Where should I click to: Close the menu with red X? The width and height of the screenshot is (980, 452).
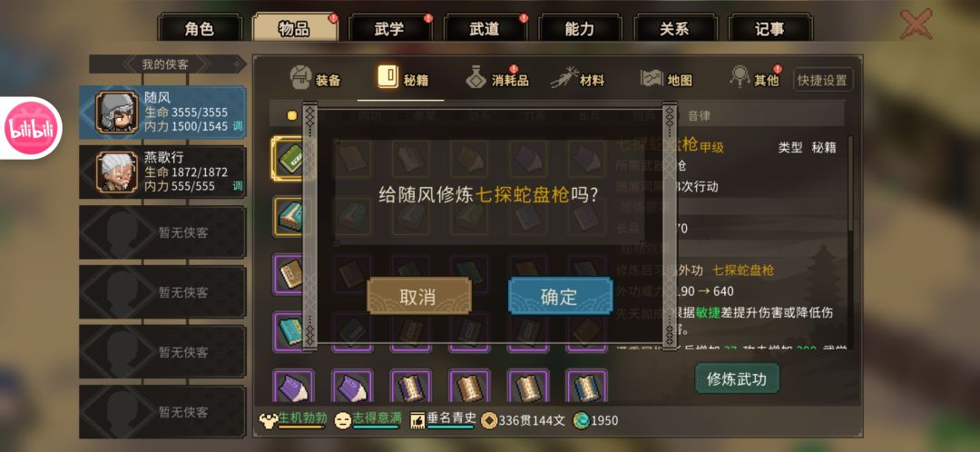tap(916, 25)
